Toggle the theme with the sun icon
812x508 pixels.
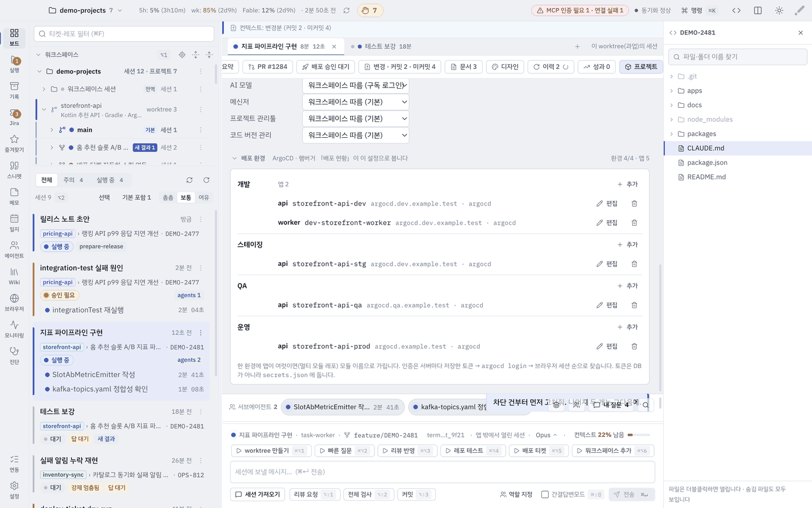[x=779, y=10]
